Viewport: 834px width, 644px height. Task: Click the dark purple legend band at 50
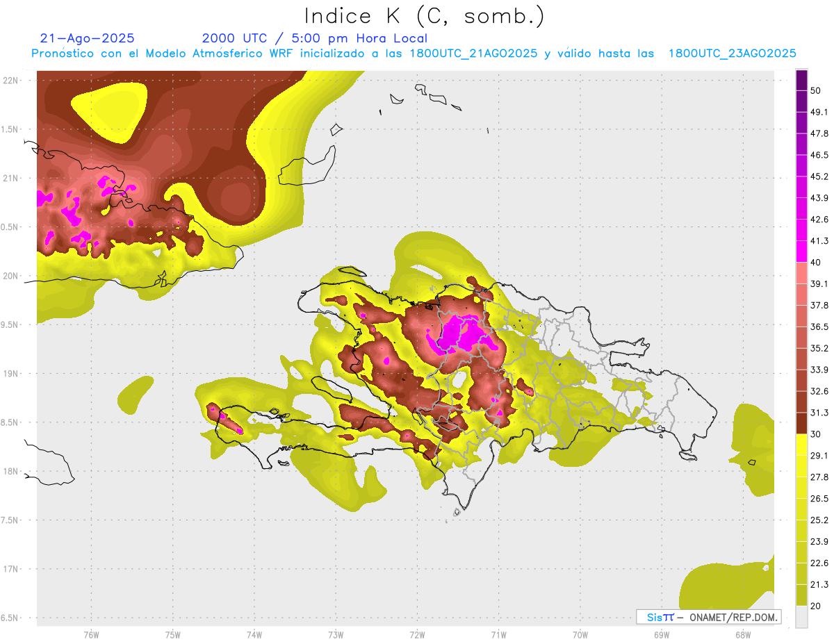point(802,81)
